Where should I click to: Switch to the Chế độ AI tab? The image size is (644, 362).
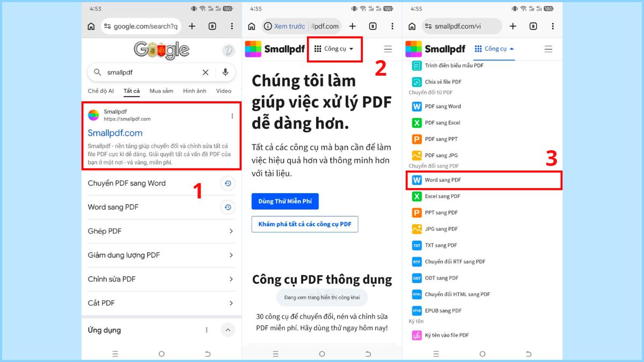coord(101,91)
